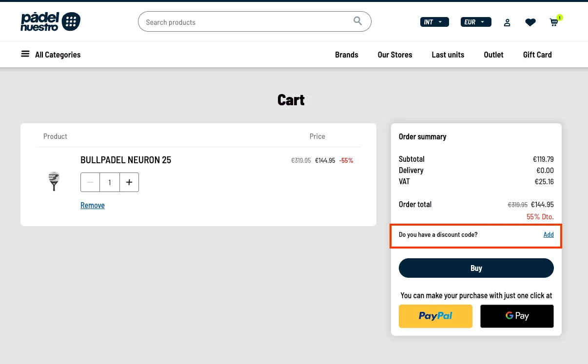Click the 55% Dto. discount text
The height and width of the screenshot is (364, 588).
[x=540, y=217]
